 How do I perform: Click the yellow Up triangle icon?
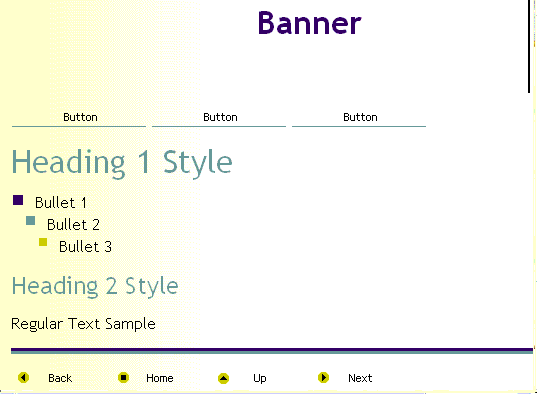(223, 378)
